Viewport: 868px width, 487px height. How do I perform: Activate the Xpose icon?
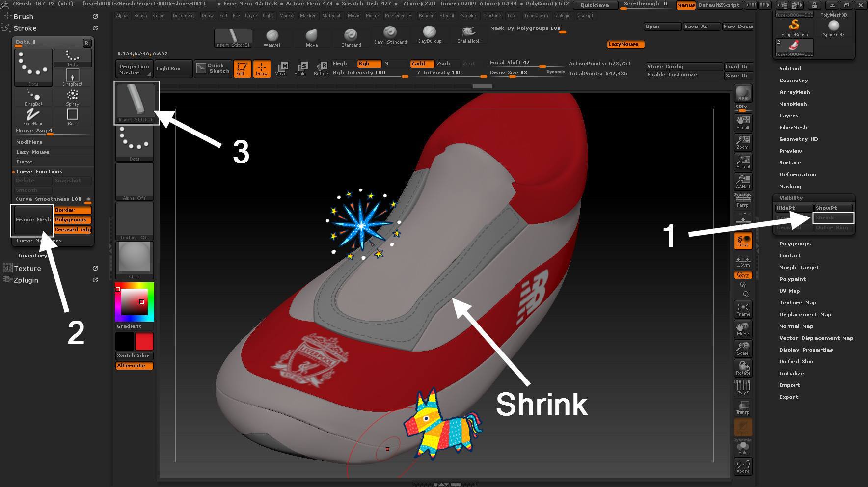pos(743,466)
